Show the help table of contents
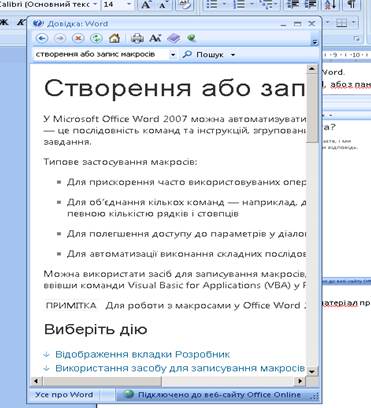The width and height of the screenshot is (371, 408). tap(173, 38)
